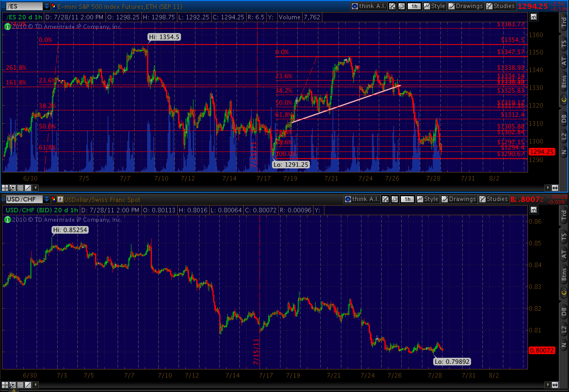The width and height of the screenshot is (569, 392).
Task: Open think A.I. in the USD/CHF chart
Action: tap(361, 199)
